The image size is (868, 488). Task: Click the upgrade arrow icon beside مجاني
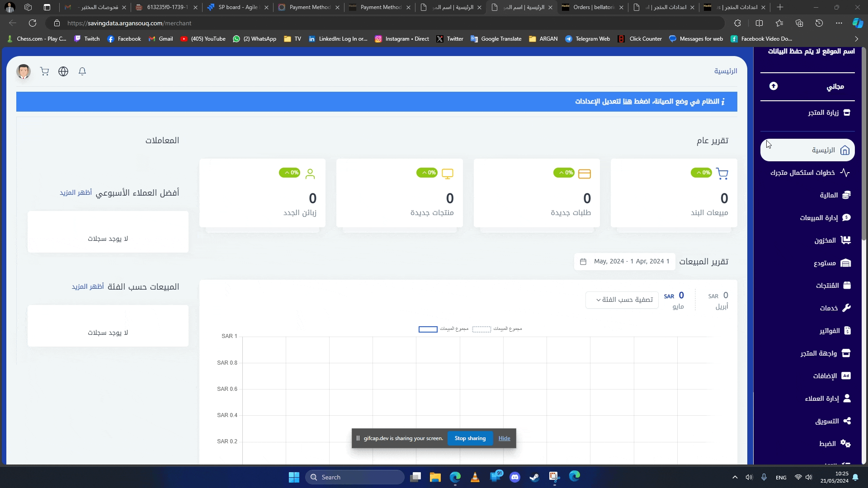click(774, 86)
